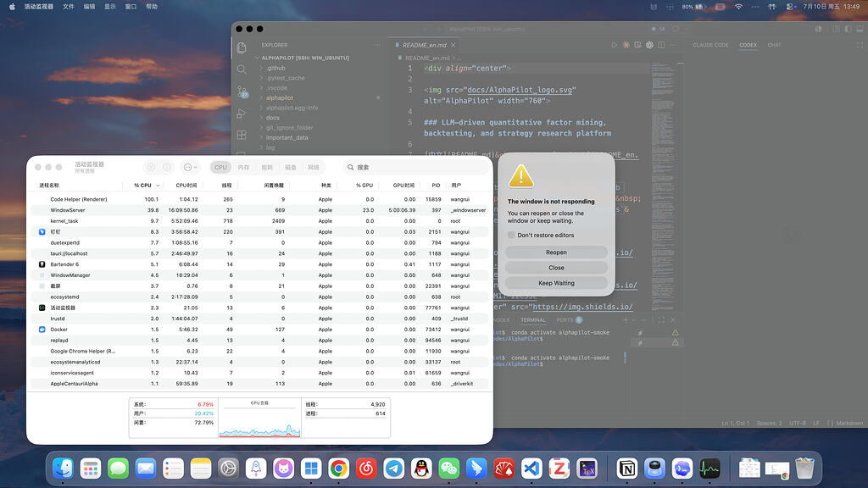This screenshot has height=488, width=868.
Task: Open Run and Debug in VS Code activity bar
Action: 242,114
